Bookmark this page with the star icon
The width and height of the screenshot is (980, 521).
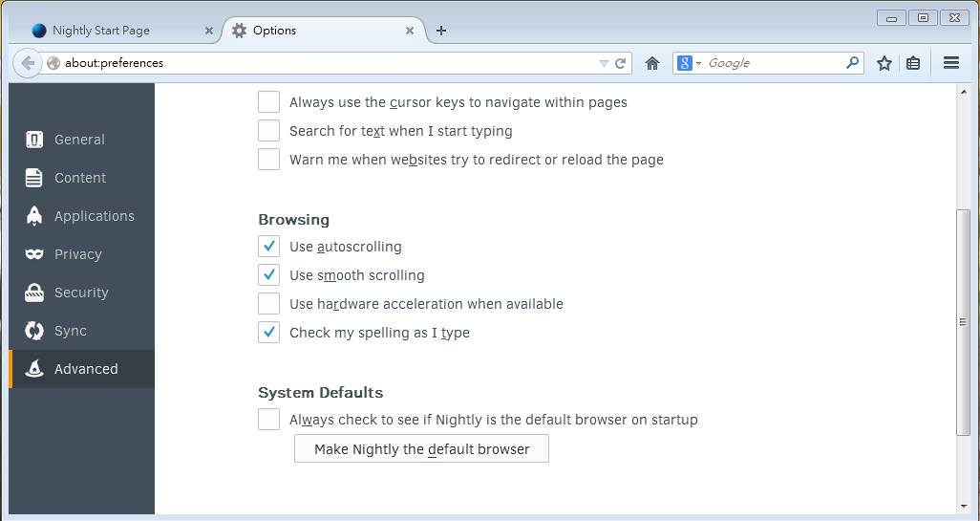click(884, 63)
